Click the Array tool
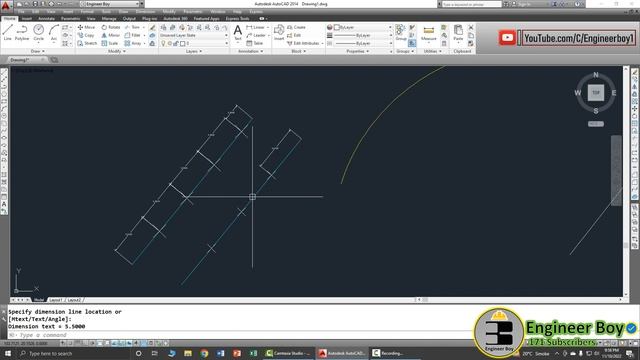 (133, 43)
